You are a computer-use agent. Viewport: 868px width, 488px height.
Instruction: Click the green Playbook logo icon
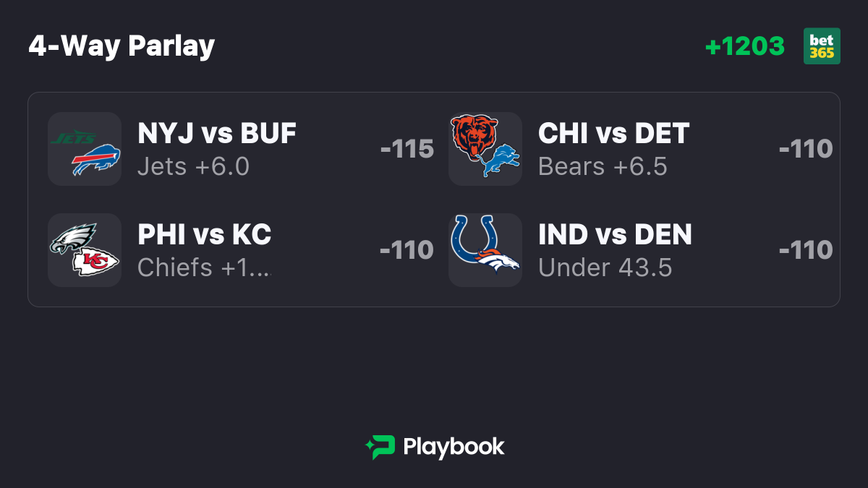[x=380, y=447]
